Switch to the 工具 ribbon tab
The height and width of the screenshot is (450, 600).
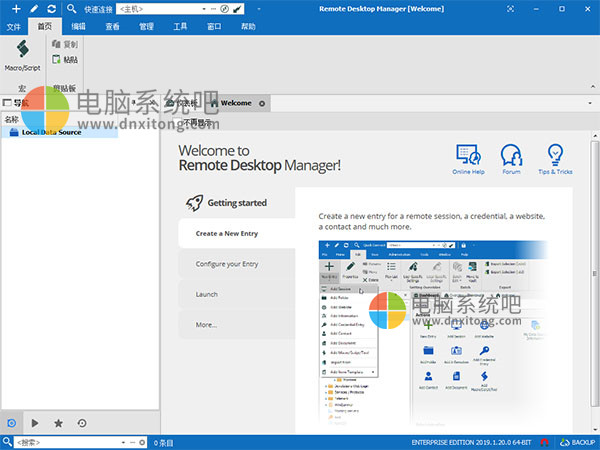(x=180, y=27)
